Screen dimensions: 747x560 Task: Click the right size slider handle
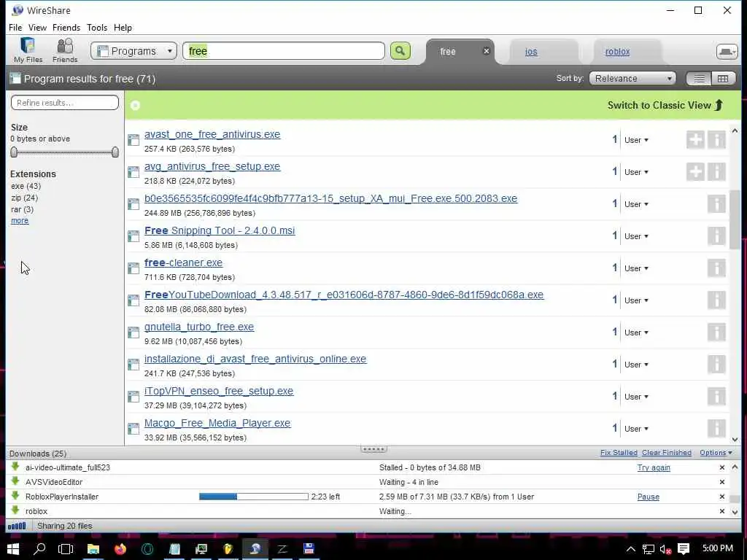click(x=115, y=152)
